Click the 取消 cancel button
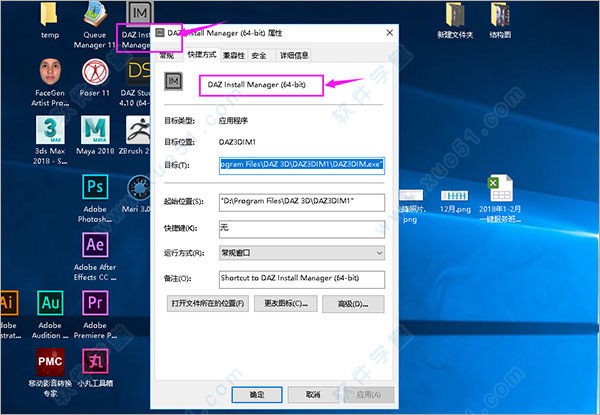600x415 pixels. [x=313, y=394]
